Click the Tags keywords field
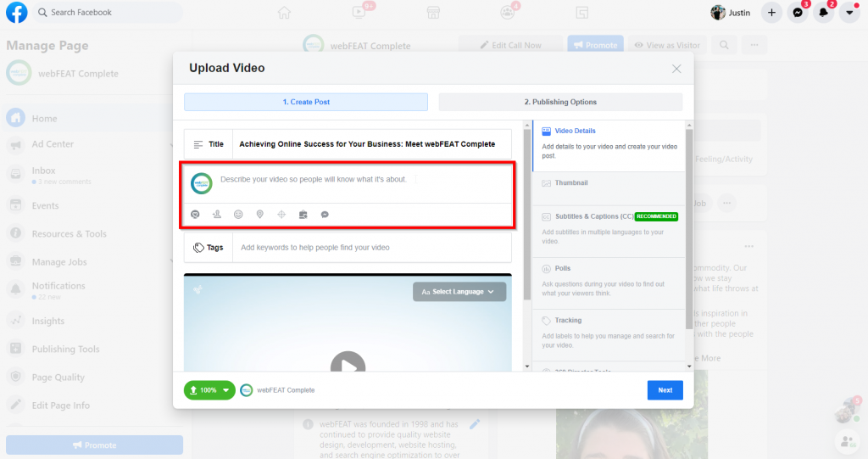The width and height of the screenshot is (868, 459). (x=372, y=248)
